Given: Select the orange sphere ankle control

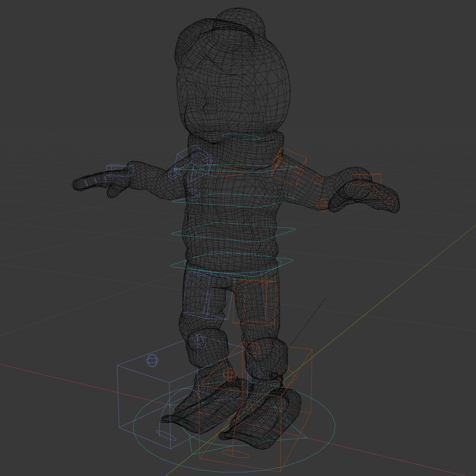Looking at the screenshot, I should [x=230, y=374].
